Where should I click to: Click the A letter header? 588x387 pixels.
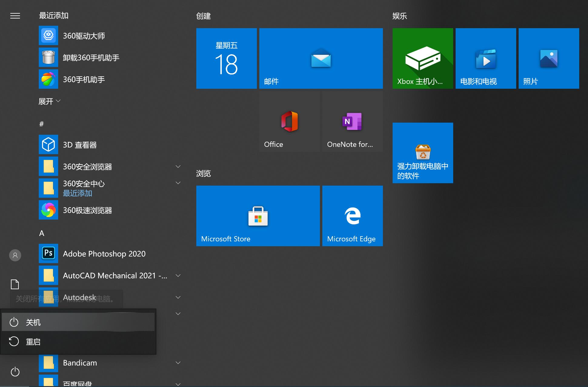(42, 233)
